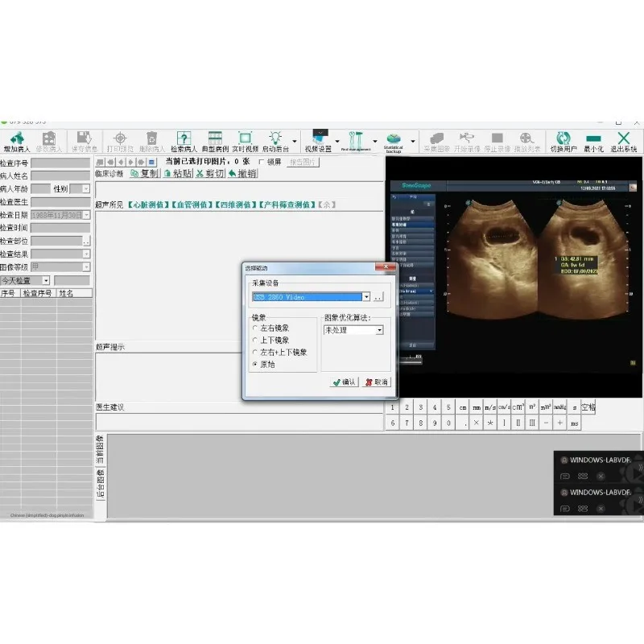Select 左右+上下镜象 radio option
Image resolution: width=644 pixels, height=644 pixels.
(255, 352)
